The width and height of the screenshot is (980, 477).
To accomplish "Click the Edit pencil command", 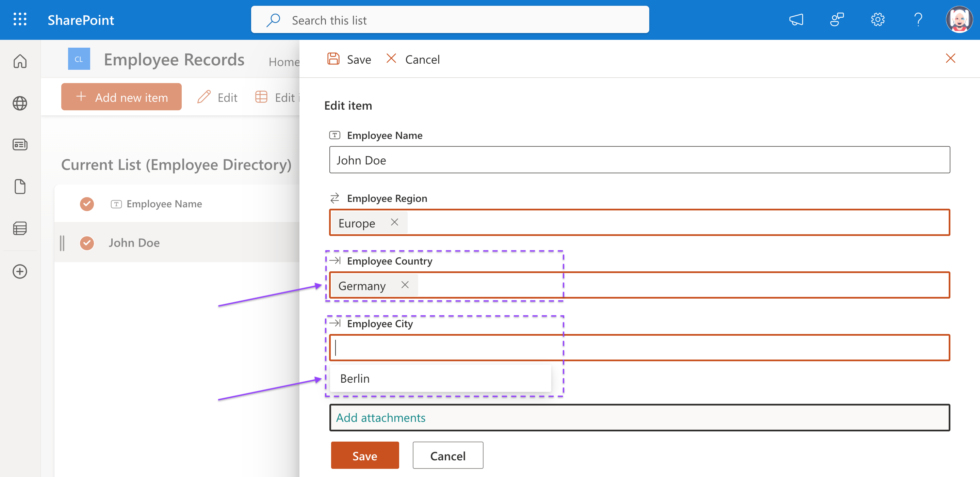I will click(x=217, y=97).
